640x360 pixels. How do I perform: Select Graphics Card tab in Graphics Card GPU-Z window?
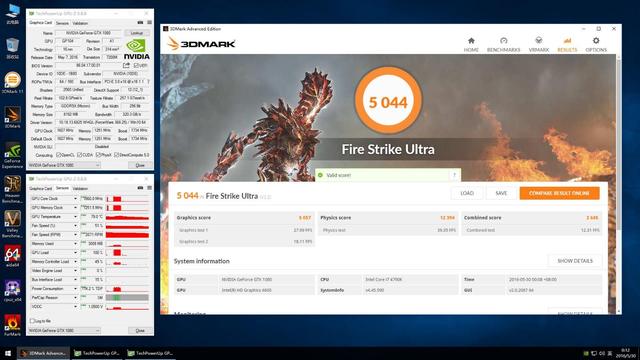click(40, 23)
